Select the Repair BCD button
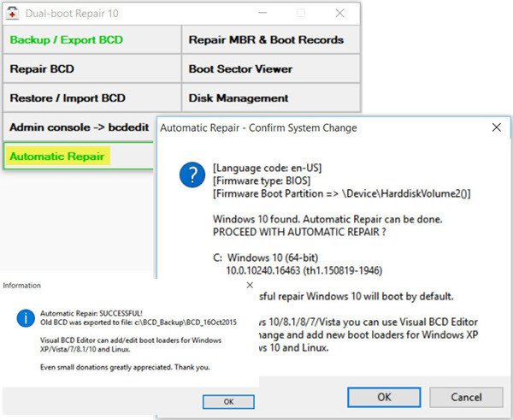Screen dimensions: 513x420 click(x=92, y=69)
